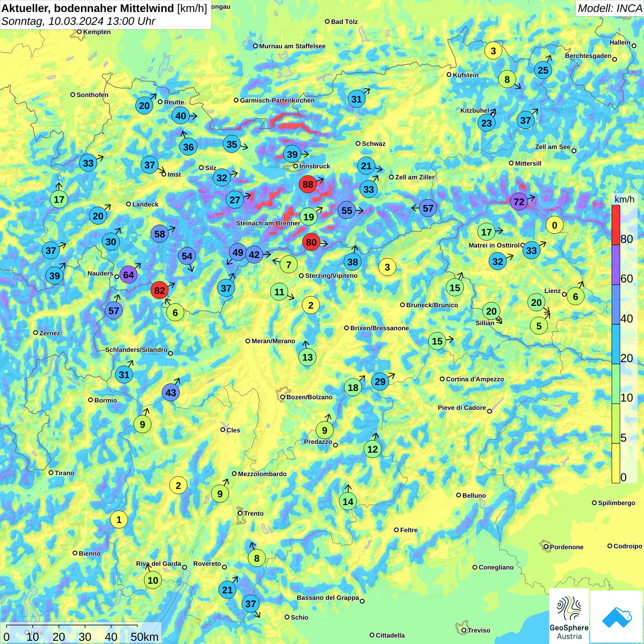
Task: Click the 13 marker near Meran
Action: click(307, 357)
